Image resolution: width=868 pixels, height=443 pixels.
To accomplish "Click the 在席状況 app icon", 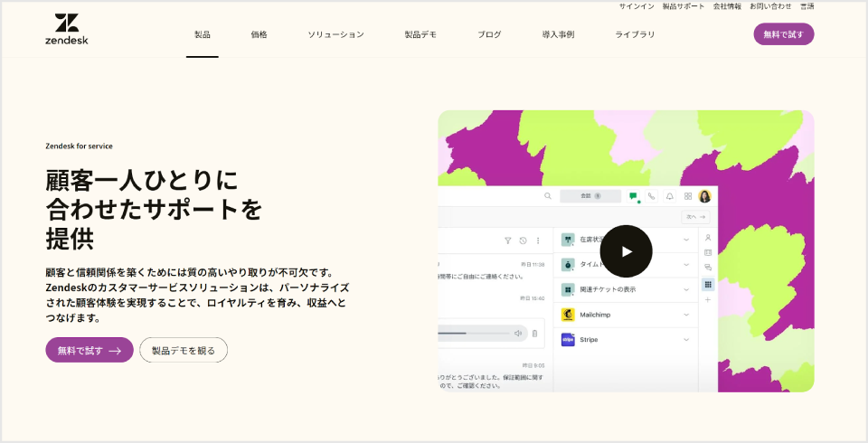I will pos(568,240).
